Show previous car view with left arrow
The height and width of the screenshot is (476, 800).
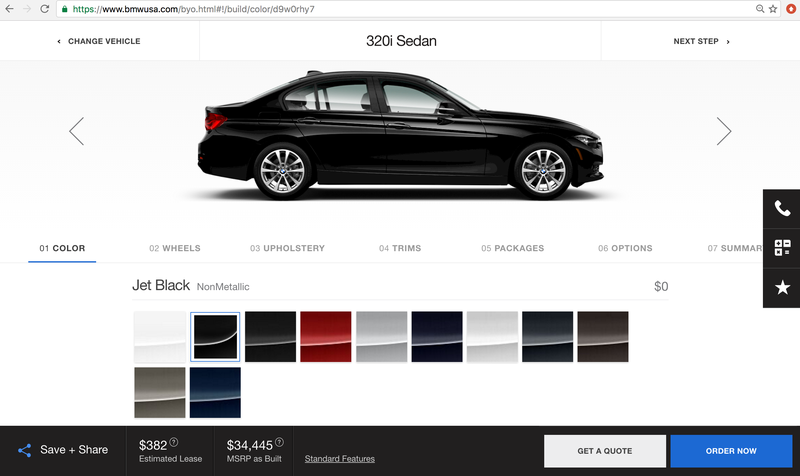[77, 131]
